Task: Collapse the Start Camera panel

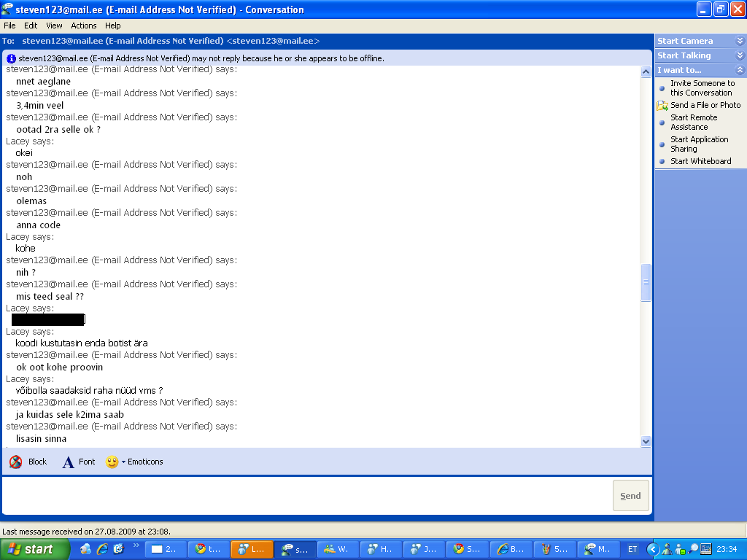Action: (740, 42)
